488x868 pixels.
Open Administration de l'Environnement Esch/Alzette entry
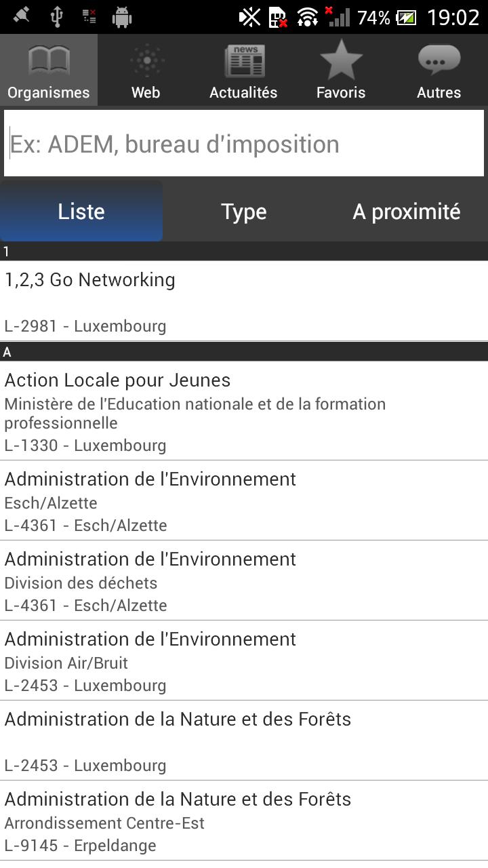click(x=244, y=501)
